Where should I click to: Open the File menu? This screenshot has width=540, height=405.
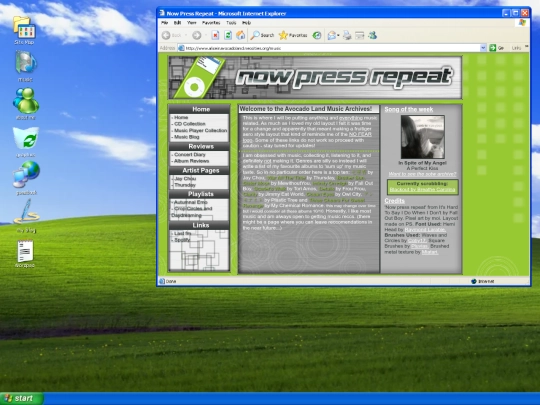click(x=165, y=23)
